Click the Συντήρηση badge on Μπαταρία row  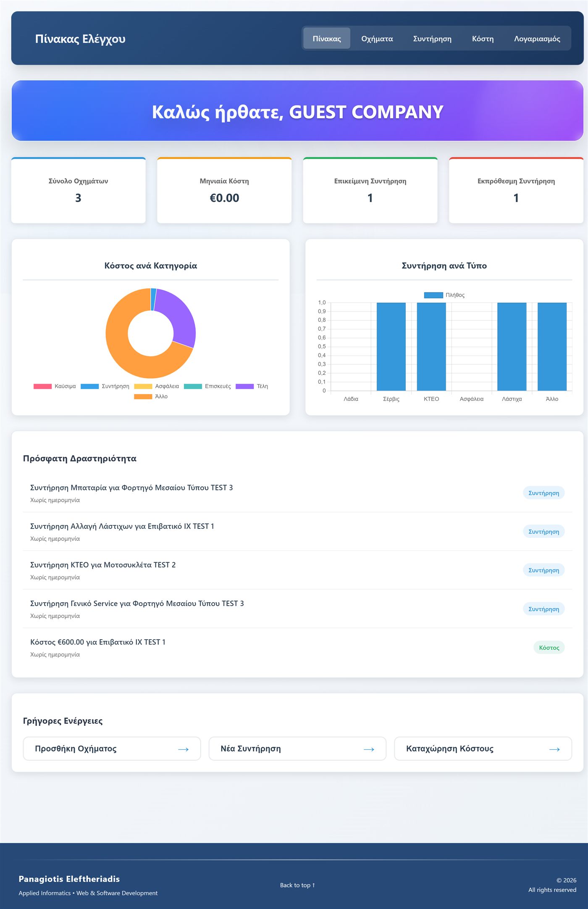coord(543,493)
